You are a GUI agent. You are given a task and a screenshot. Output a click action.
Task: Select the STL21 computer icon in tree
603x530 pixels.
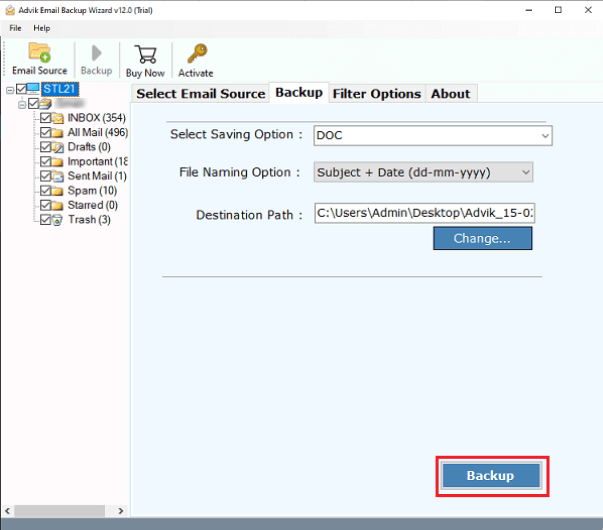[33, 89]
